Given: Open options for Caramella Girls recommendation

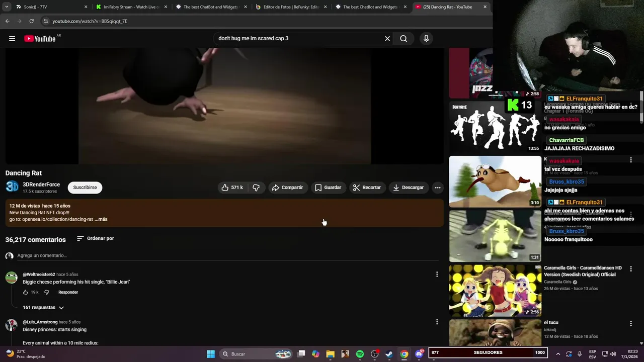Looking at the screenshot, I should (631, 269).
